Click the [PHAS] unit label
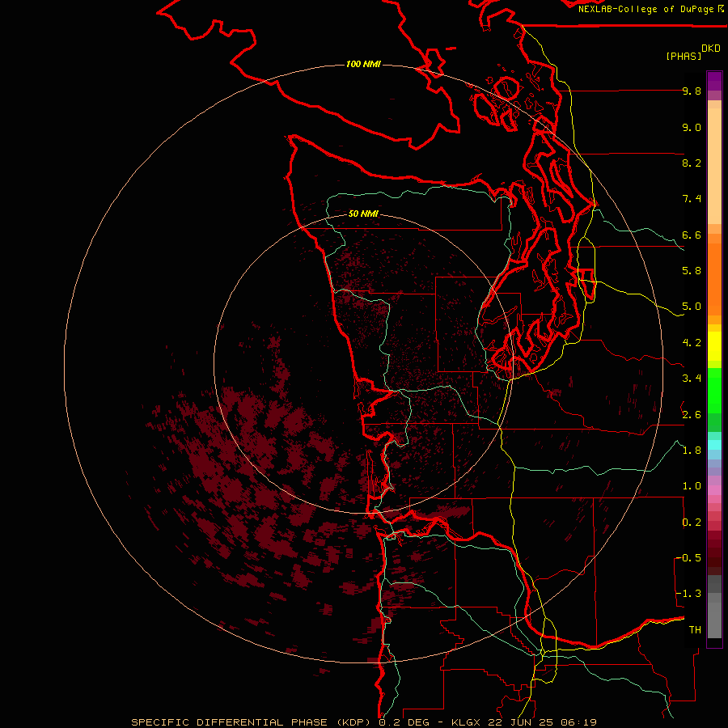Screen dimensions: 728x728 [684, 56]
